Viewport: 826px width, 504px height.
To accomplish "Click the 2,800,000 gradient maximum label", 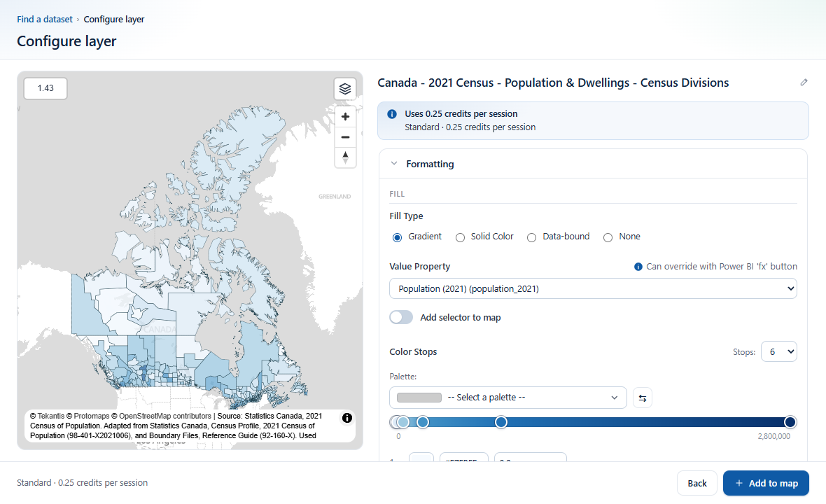I will pyautogui.click(x=773, y=436).
